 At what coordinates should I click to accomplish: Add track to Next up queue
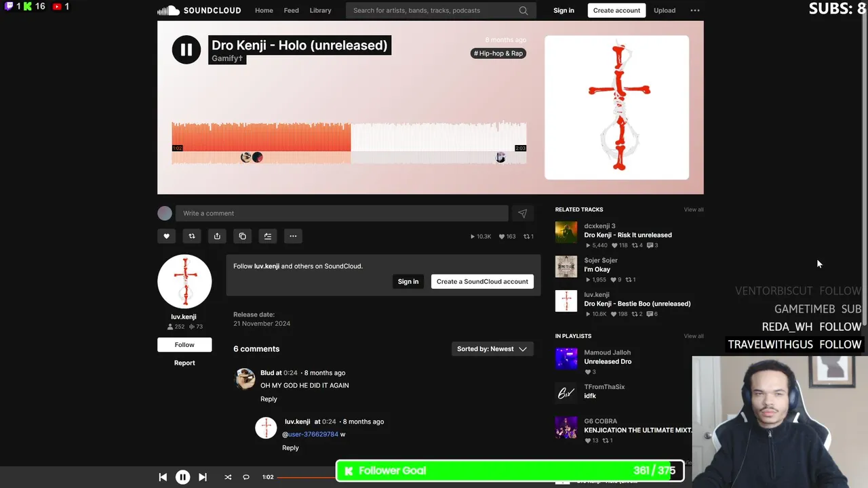(268, 236)
